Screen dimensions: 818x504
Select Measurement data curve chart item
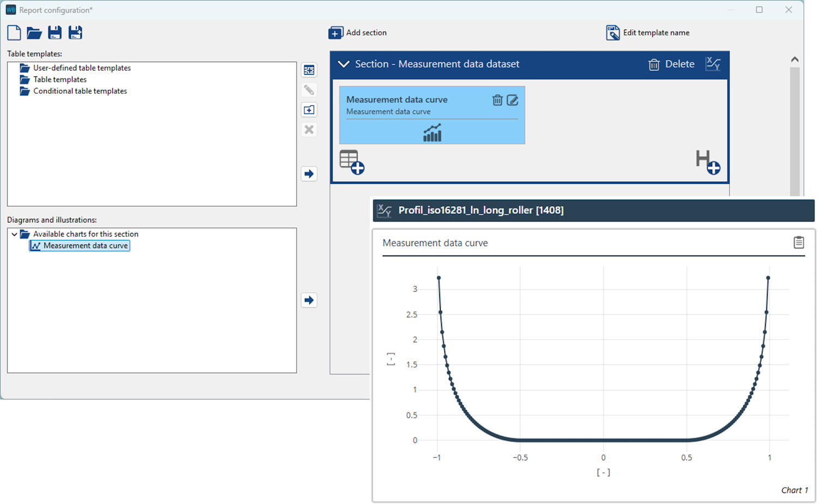coord(85,246)
